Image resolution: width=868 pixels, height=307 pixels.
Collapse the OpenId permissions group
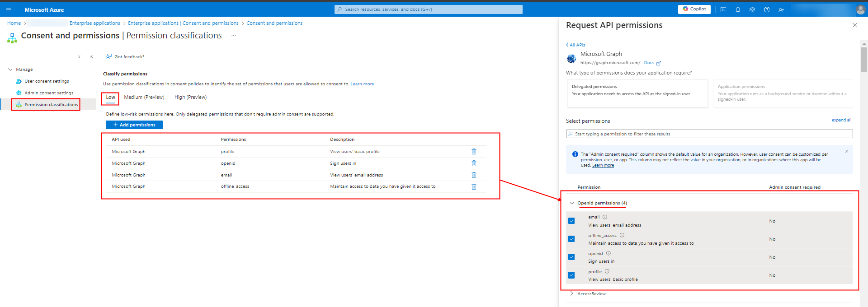[x=572, y=203]
